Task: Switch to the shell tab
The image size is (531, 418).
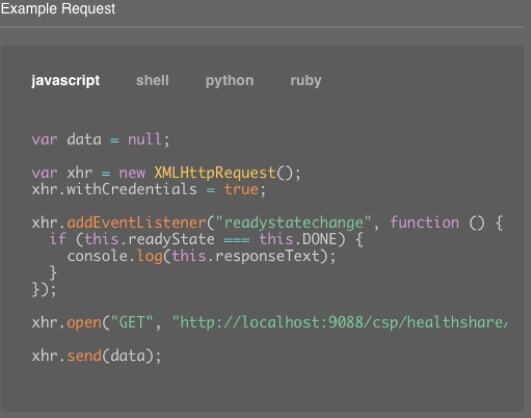Action: tap(152, 81)
